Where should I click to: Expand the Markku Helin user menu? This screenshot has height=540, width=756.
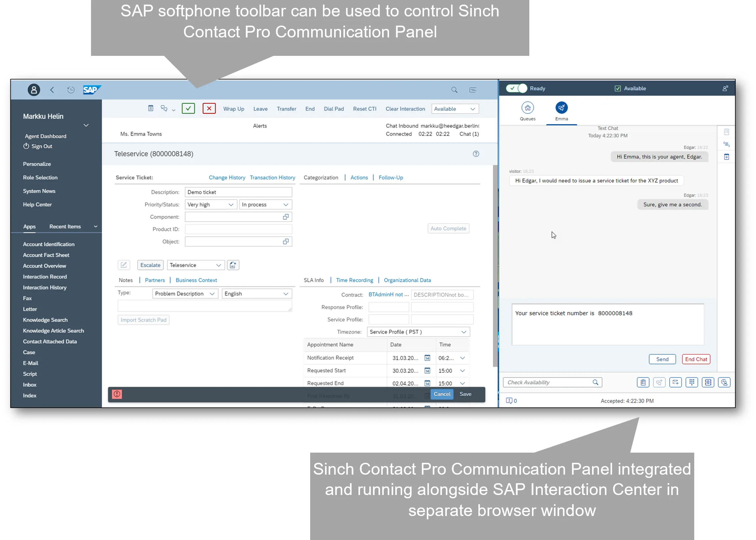(x=86, y=125)
